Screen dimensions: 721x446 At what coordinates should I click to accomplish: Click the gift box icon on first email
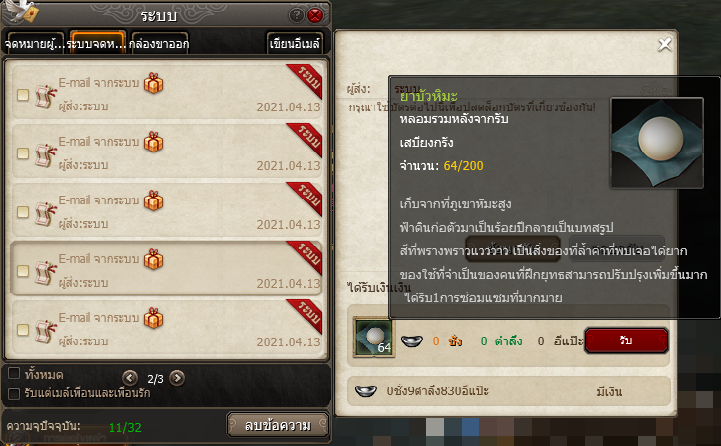(x=154, y=84)
